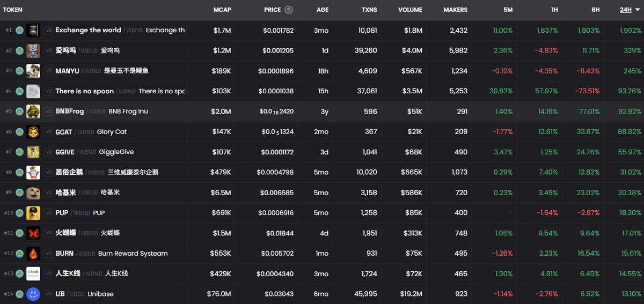
Task: Sort by AGE column header
Action: 323,10
